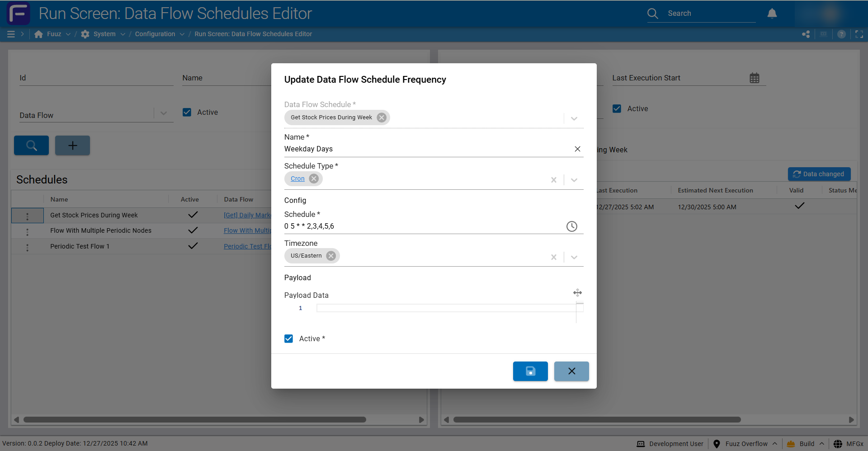Save the schedule frequency with the disk button
Image resolution: width=868 pixels, height=451 pixels.
coord(530,371)
